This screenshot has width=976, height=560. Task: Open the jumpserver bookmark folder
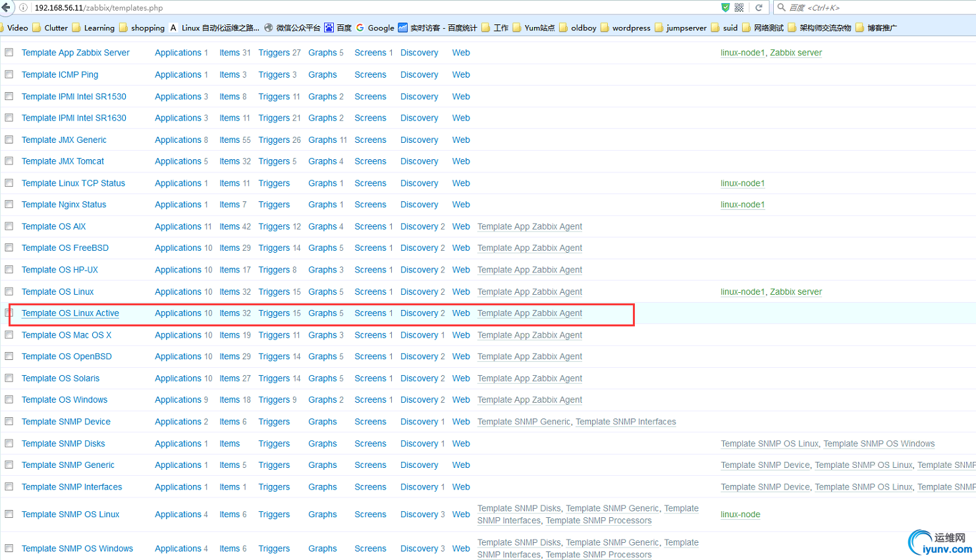(x=681, y=28)
